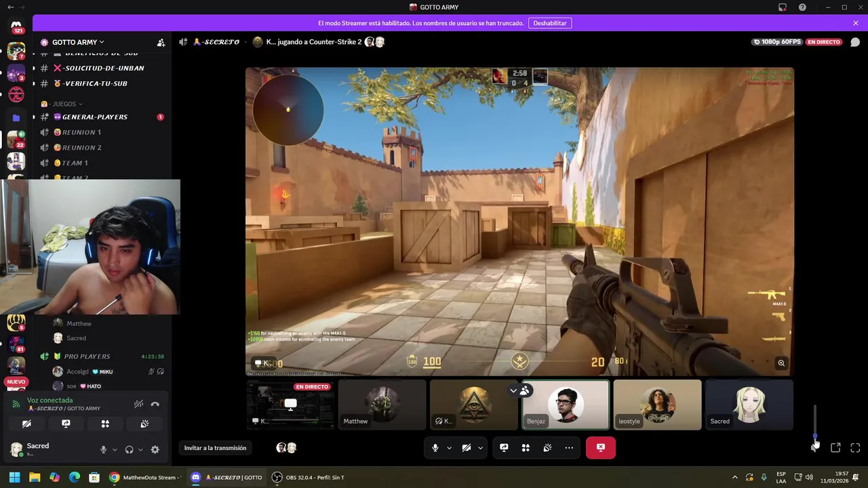868x488 pixels.
Task: Select Benjaz's participant tile
Action: pyautogui.click(x=566, y=405)
